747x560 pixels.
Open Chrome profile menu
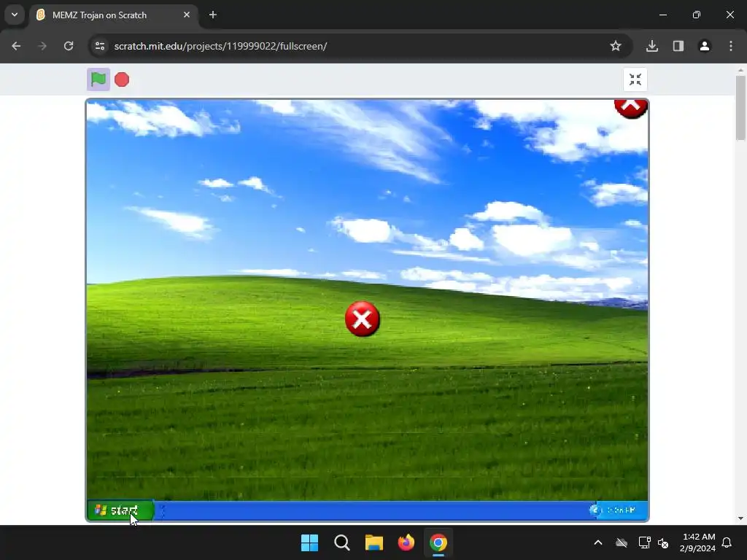click(705, 46)
